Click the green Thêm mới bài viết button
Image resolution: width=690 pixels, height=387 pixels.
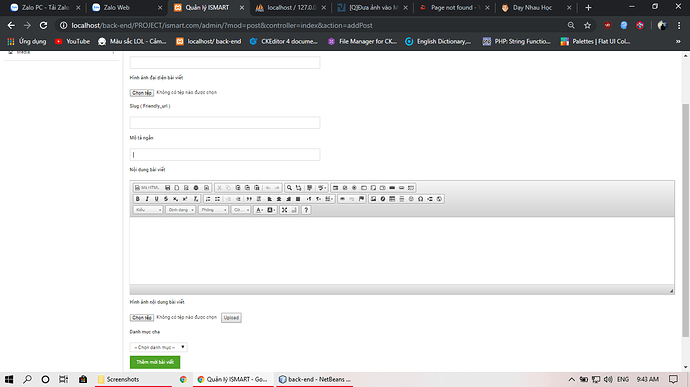point(155,362)
